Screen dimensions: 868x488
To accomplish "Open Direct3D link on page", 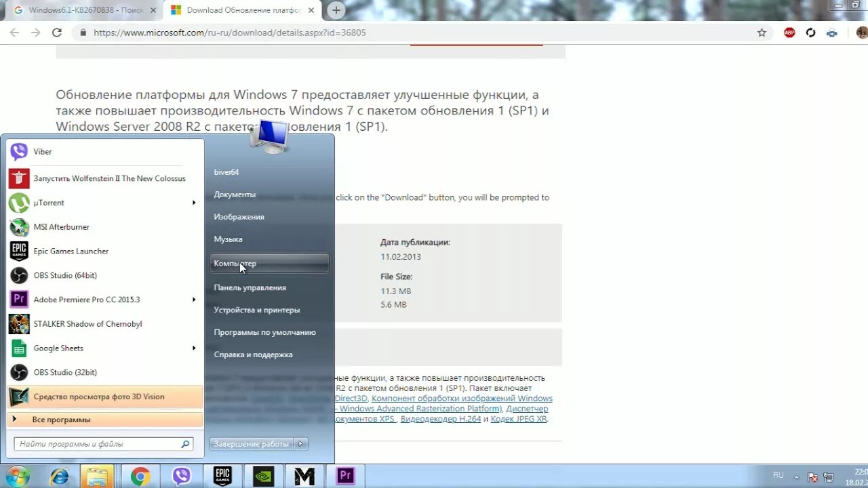I will 351,399.
